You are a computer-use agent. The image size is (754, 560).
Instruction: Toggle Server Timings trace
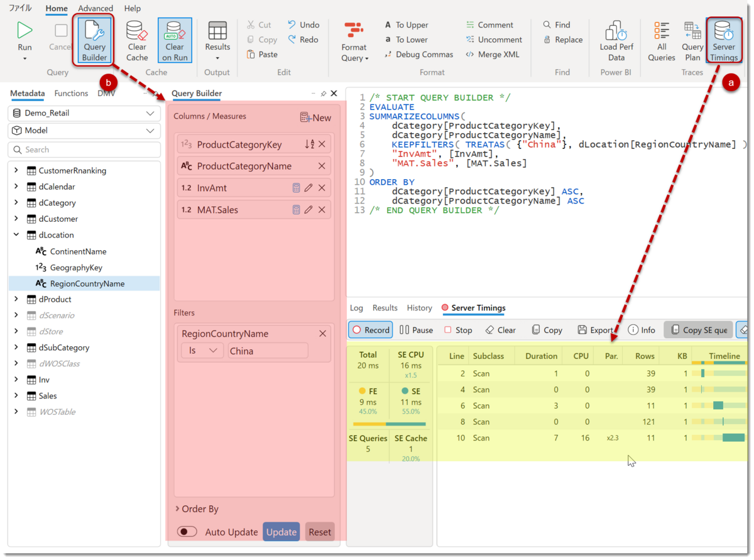(x=724, y=41)
